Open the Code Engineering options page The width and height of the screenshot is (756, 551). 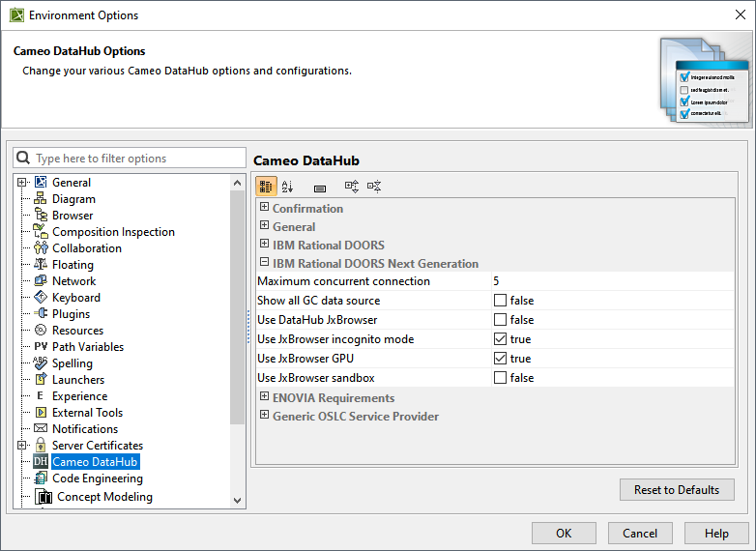(97, 478)
